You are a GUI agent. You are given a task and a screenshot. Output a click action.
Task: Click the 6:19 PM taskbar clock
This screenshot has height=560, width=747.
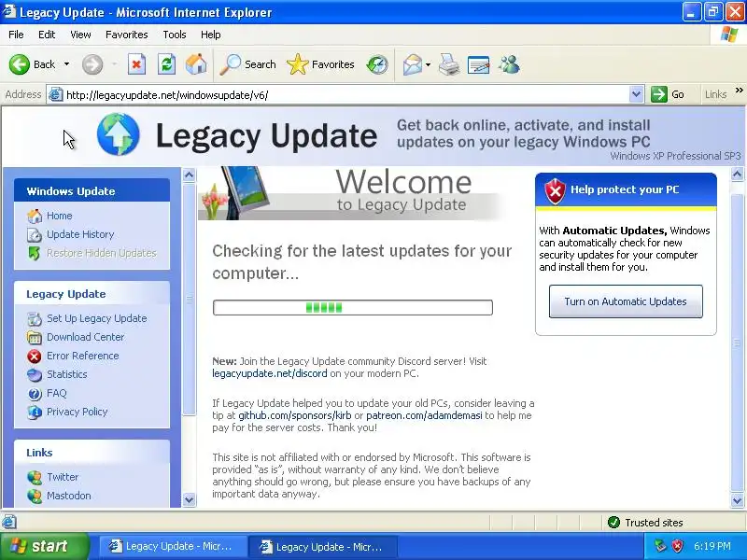point(712,546)
